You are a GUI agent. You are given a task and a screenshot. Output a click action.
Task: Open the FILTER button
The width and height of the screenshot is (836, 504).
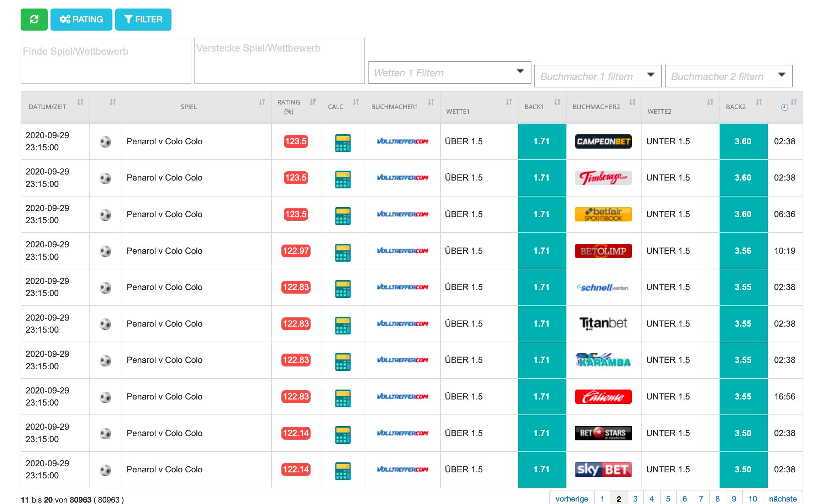pyautogui.click(x=143, y=20)
